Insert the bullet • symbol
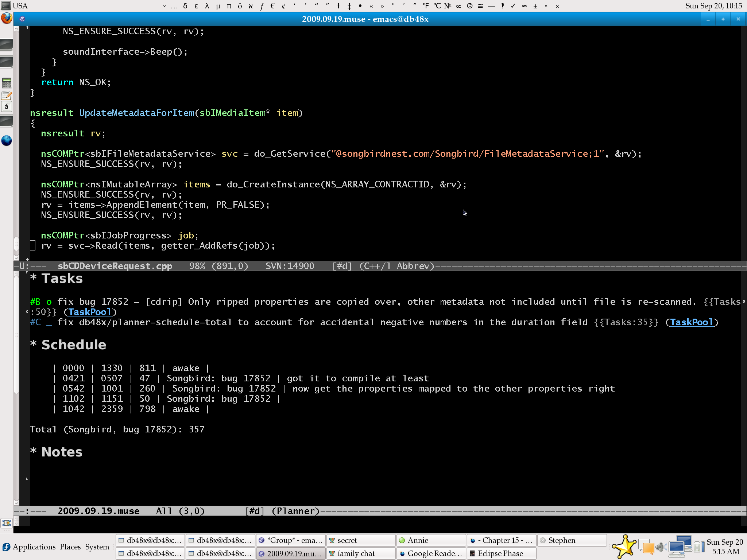This screenshot has height=560, width=747. click(x=360, y=6)
